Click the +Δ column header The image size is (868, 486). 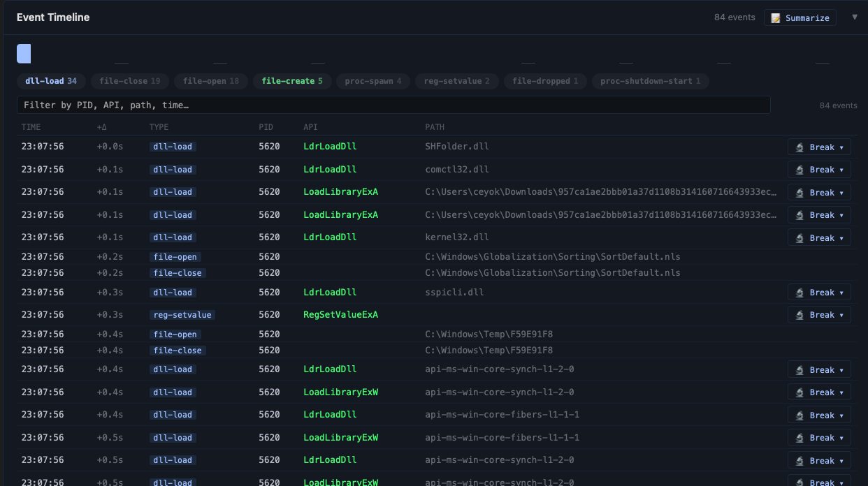pos(103,127)
